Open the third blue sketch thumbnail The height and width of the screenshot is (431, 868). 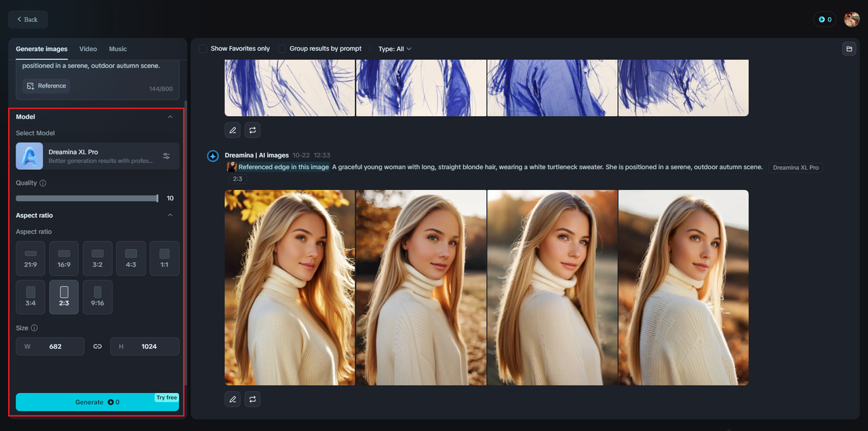pyautogui.click(x=552, y=88)
